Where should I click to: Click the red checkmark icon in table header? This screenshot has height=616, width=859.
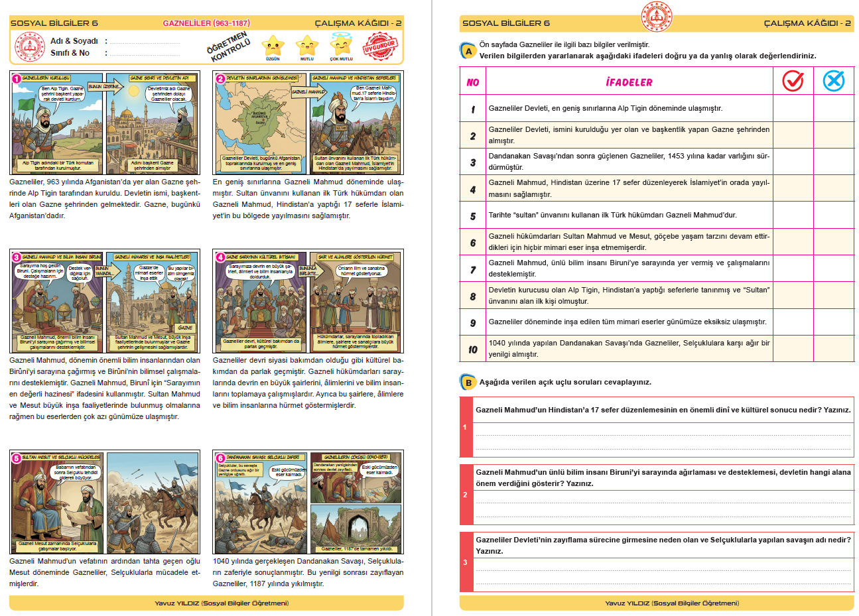(793, 81)
